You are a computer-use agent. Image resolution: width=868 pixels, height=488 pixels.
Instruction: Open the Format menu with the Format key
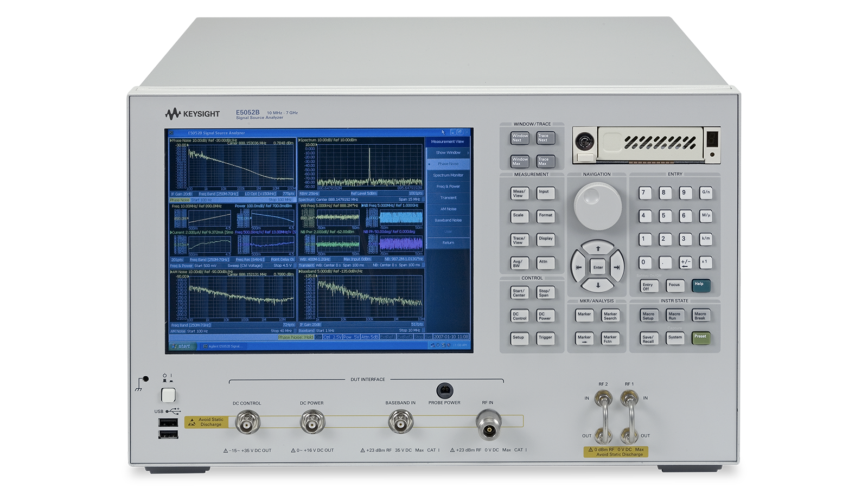pyautogui.click(x=545, y=216)
